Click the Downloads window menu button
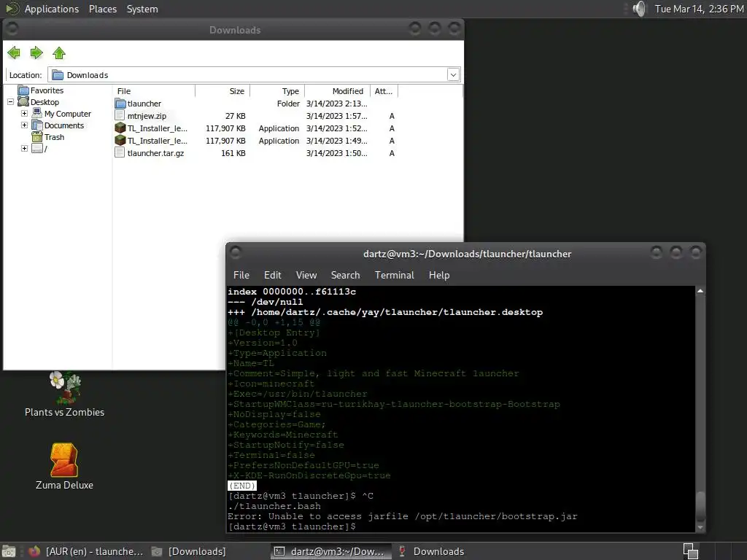 (12, 28)
